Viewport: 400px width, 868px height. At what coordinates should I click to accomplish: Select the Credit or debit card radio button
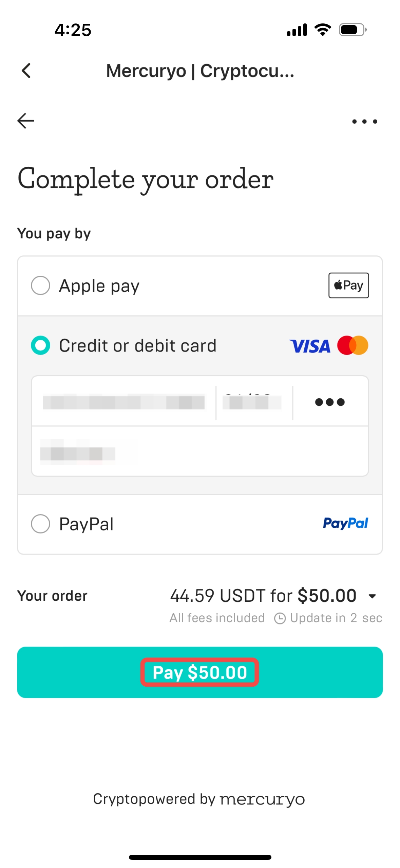tap(40, 345)
